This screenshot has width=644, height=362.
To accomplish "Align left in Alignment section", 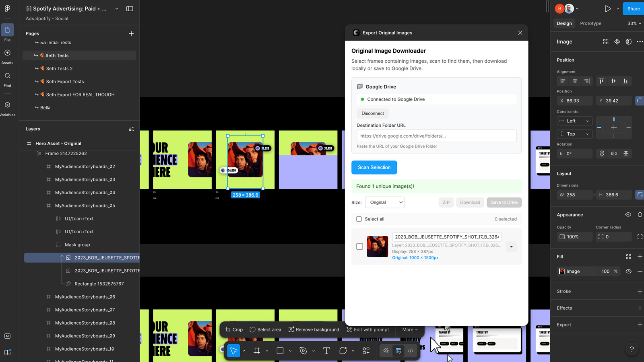I will (x=563, y=81).
